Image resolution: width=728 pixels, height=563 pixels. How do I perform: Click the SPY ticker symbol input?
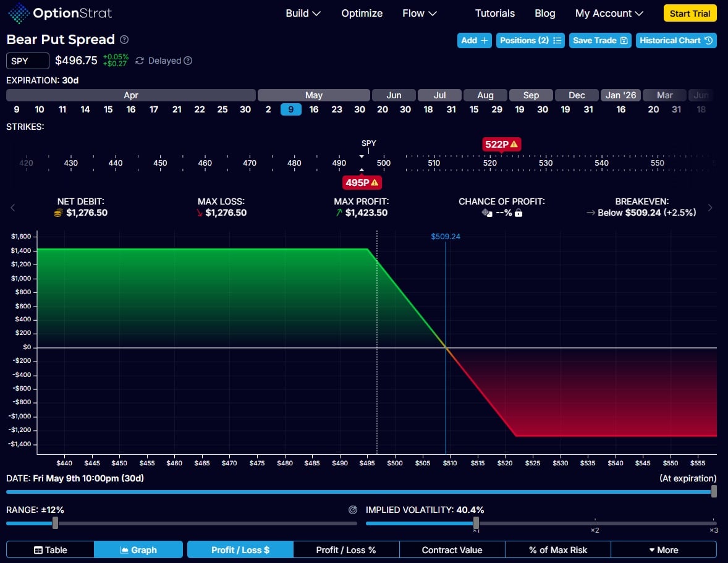tap(28, 61)
